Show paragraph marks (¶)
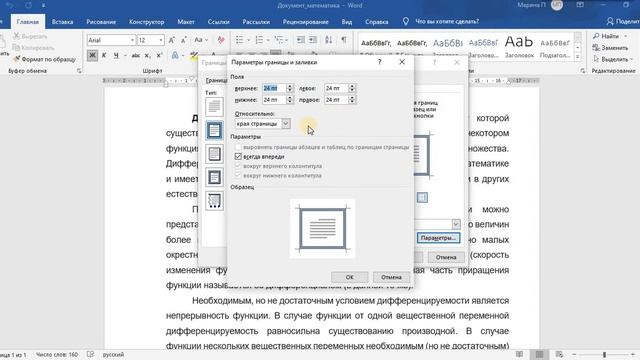 click(344, 40)
